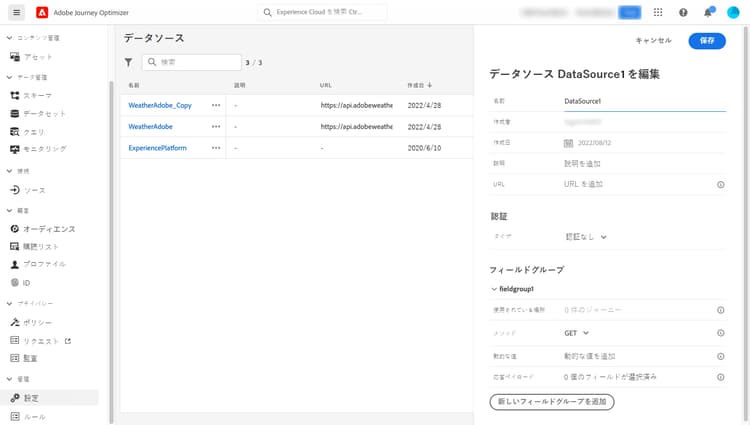
Task: Collapse the 管理 sidebar section
Action: pyautogui.click(x=9, y=379)
